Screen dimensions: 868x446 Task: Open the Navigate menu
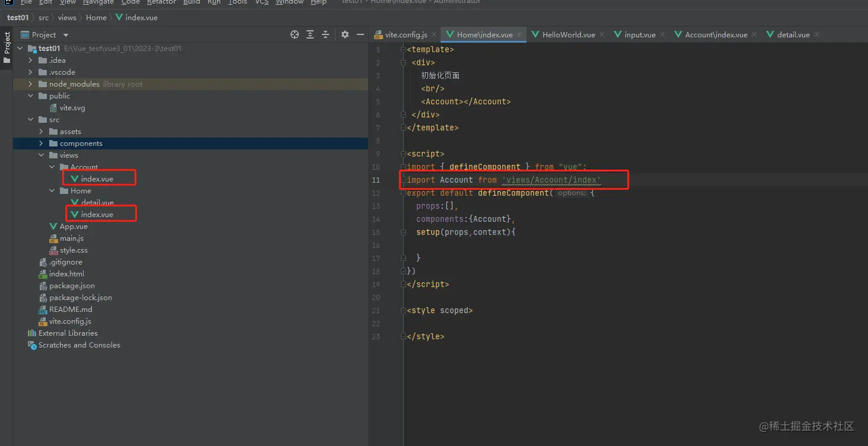[98, 2]
